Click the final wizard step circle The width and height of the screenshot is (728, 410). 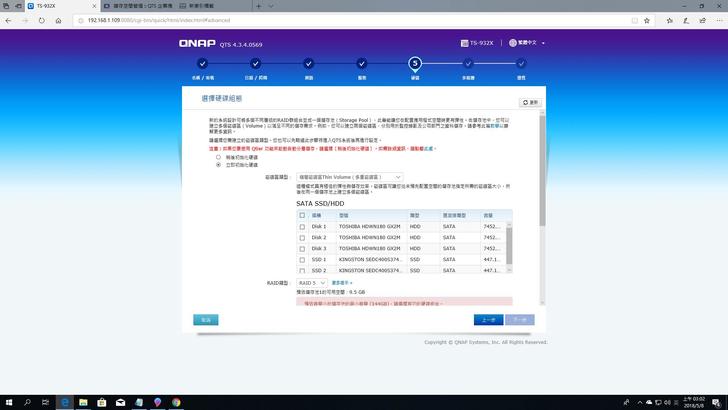pyautogui.click(x=521, y=63)
